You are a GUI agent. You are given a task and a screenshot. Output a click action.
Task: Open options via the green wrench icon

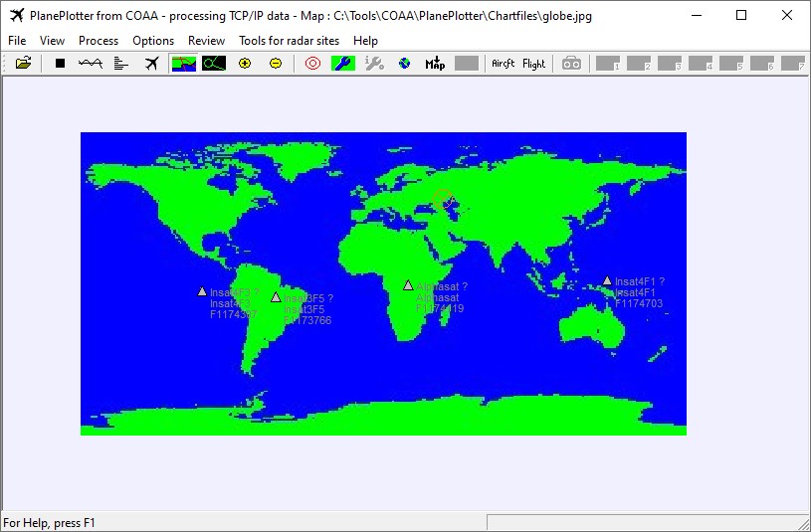coord(343,64)
